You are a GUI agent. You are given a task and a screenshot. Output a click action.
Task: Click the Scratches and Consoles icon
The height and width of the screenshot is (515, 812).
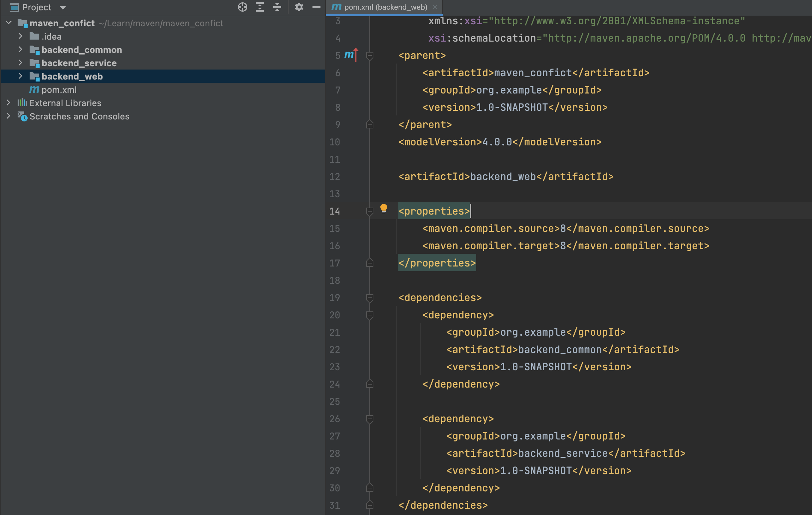click(22, 116)
